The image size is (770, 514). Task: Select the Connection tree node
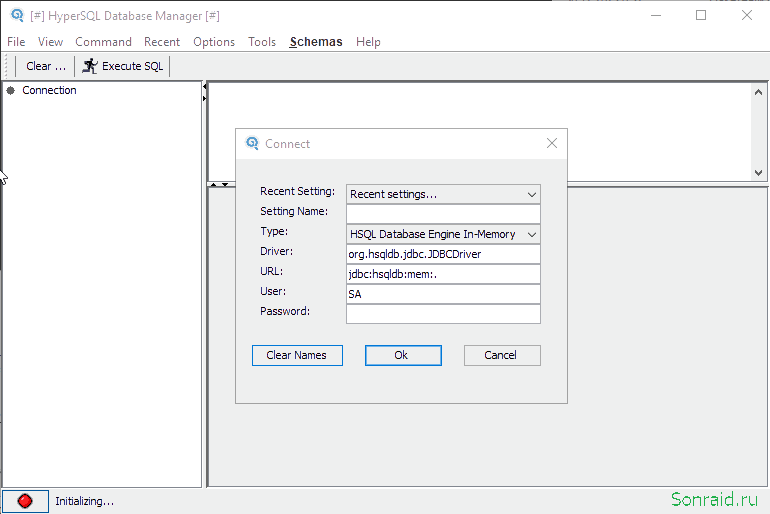point(49,90)
